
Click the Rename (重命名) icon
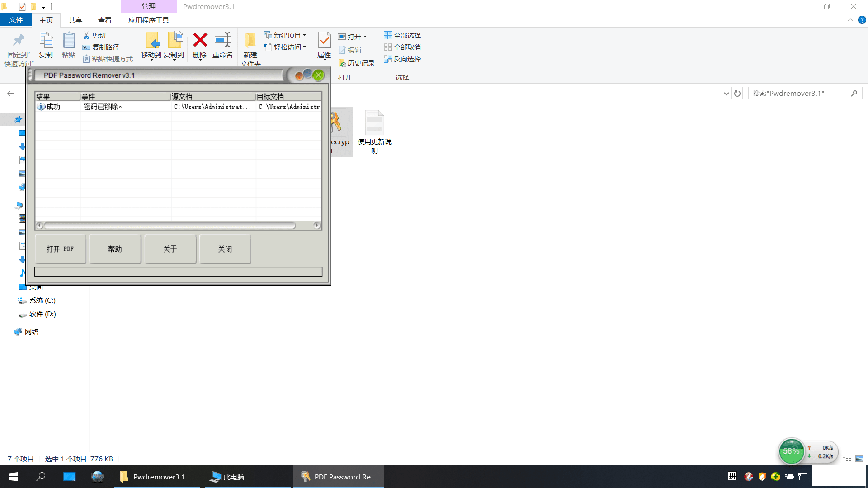coord(222,40)
